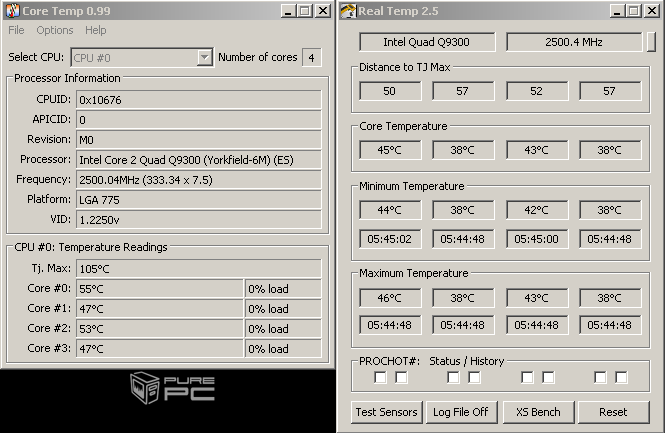Click the Test Sensors button

pyautogui.click(x=386, y=412)
